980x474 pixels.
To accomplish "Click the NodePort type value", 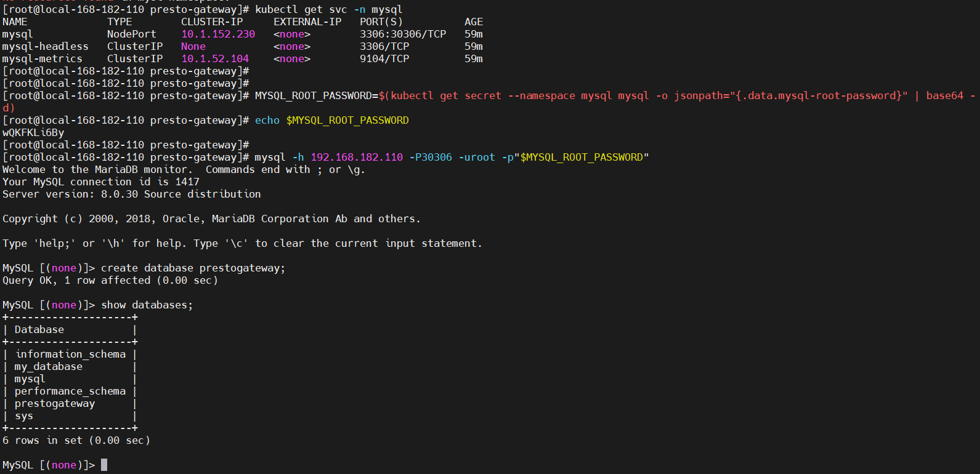I will [x=132, y=34].
